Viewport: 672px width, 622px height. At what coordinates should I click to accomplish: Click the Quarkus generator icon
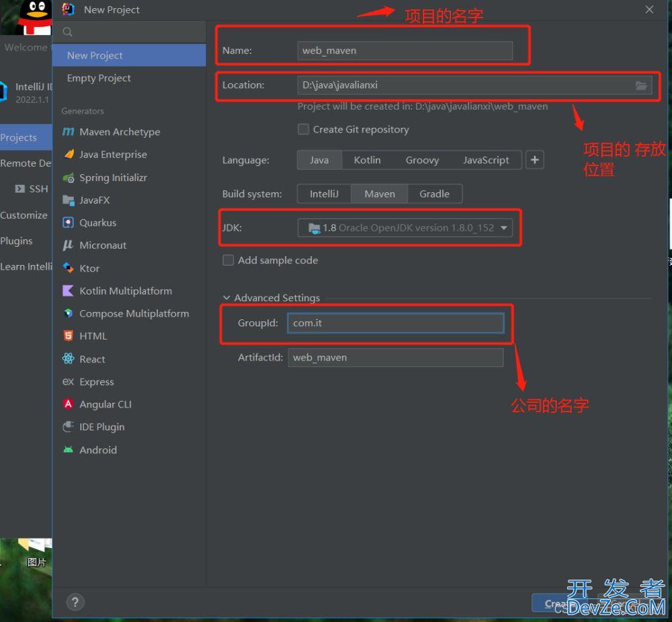pyautogui.click(x=68, y=223)
